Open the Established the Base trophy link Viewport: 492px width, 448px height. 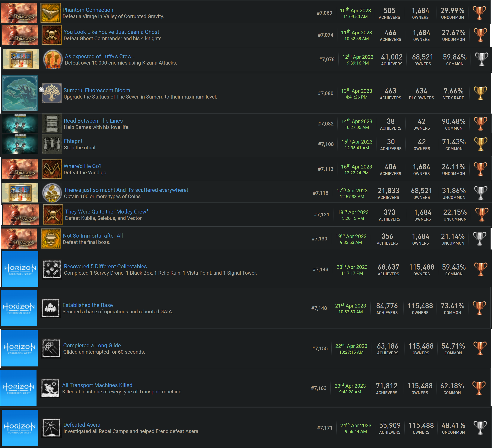(87, 305)
